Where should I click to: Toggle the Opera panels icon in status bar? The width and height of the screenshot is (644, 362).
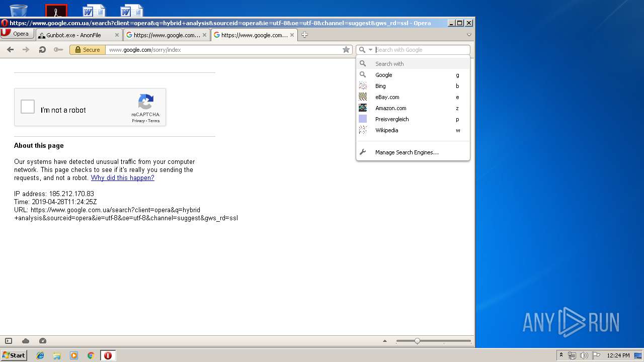click(x=9, y=341)
